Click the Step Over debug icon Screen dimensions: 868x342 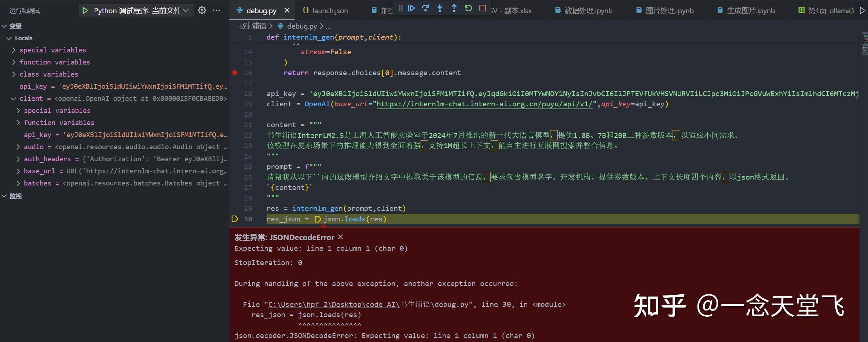tap(425, 8)
